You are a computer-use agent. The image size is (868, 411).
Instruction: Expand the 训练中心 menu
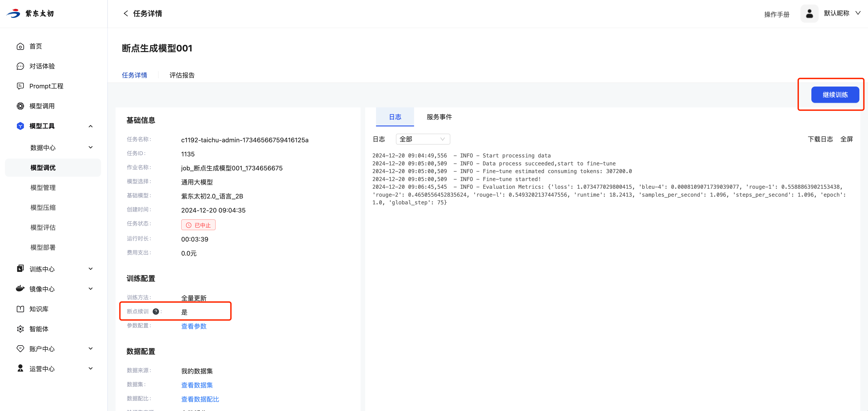90,269
